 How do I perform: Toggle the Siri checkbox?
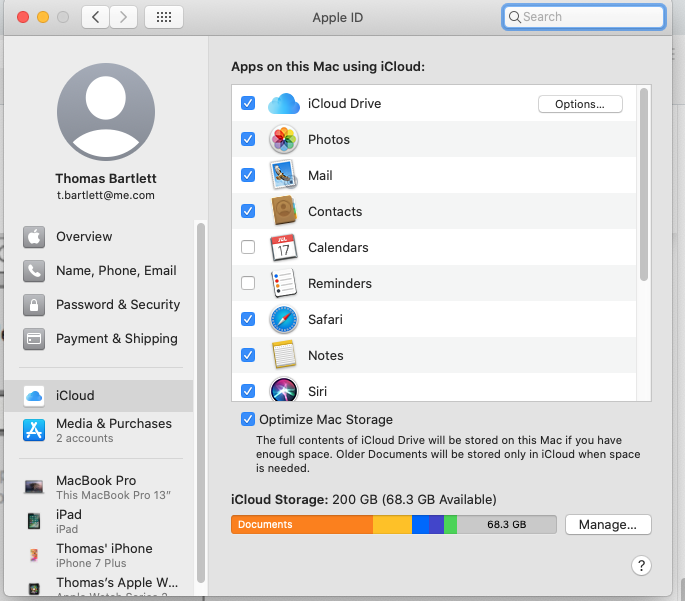pyautogui.click(x=248, y=390)
